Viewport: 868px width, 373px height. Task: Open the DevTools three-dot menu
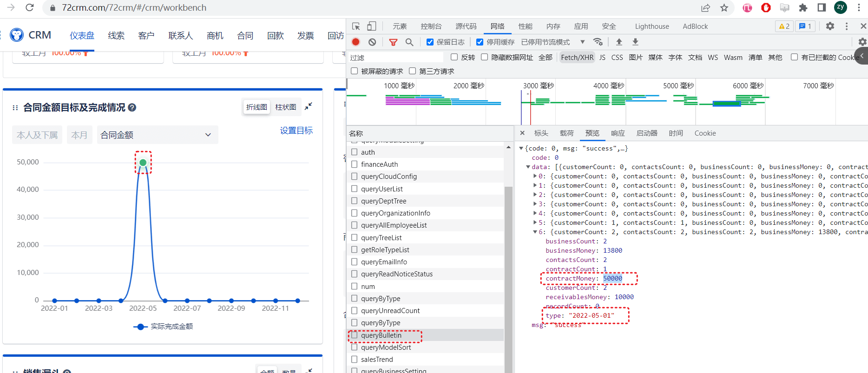point(846,26)
